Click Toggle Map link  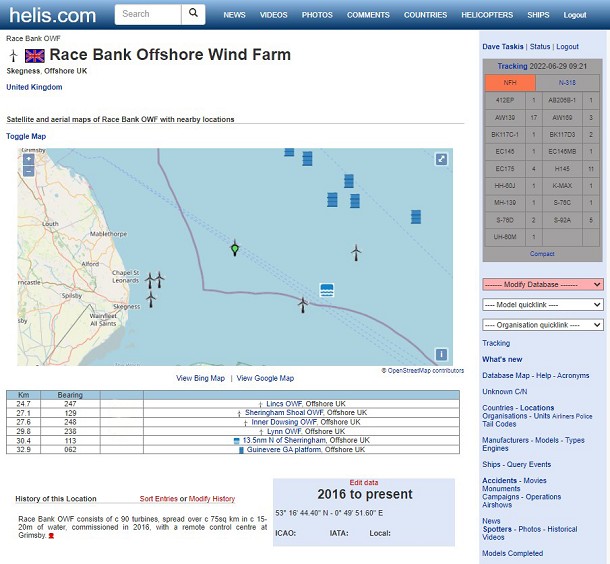26,136
